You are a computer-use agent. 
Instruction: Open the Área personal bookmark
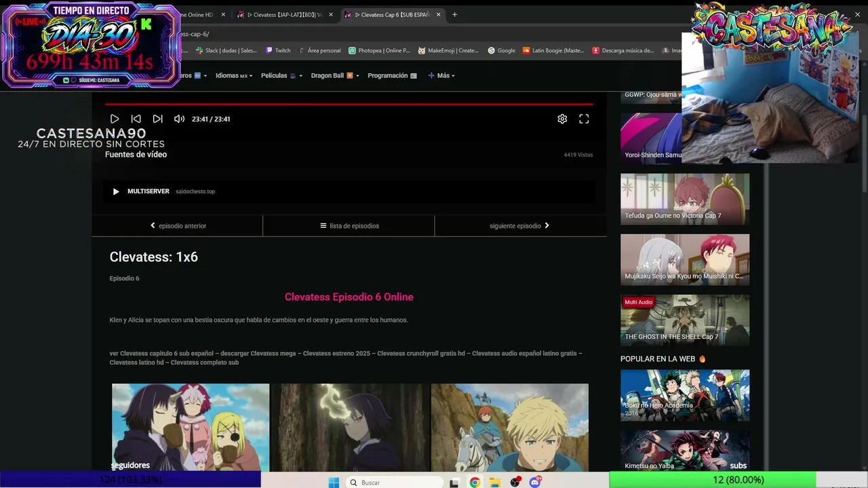click(319, 50)
